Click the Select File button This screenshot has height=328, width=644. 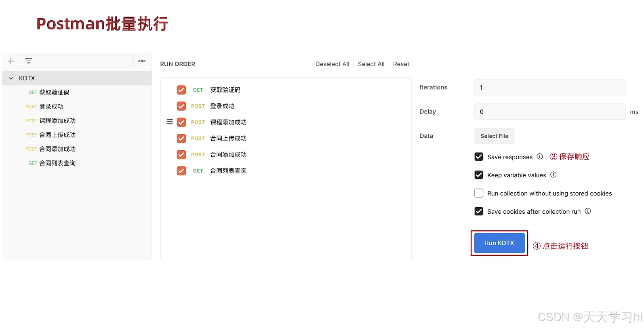pyautogui.click(x=494, y=136)
